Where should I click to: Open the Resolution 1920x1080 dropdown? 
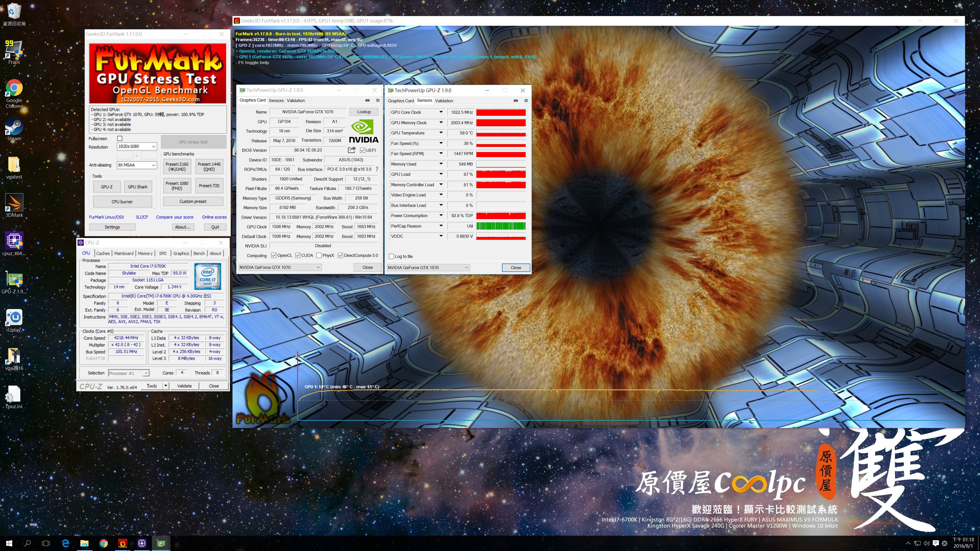(x=137, y=146)
